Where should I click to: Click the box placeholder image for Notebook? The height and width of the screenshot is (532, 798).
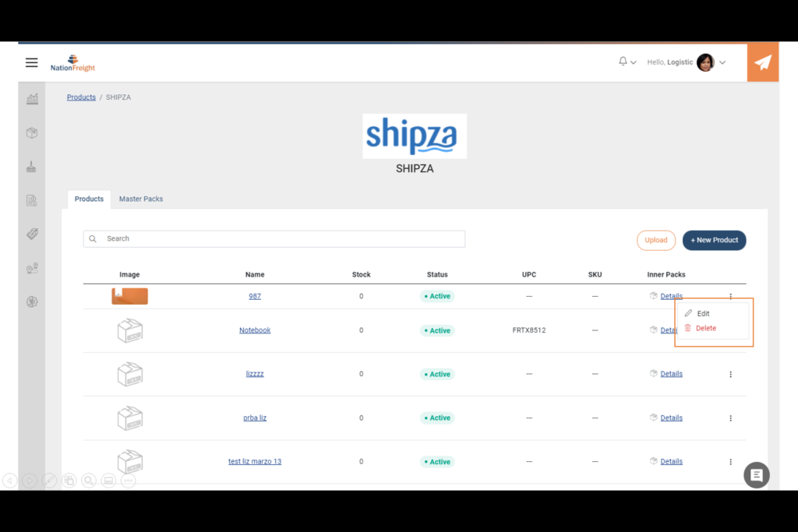[130, 330]
